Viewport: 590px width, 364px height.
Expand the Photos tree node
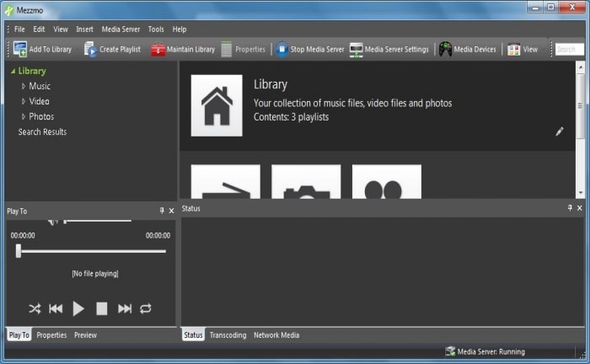coord(24,116)
